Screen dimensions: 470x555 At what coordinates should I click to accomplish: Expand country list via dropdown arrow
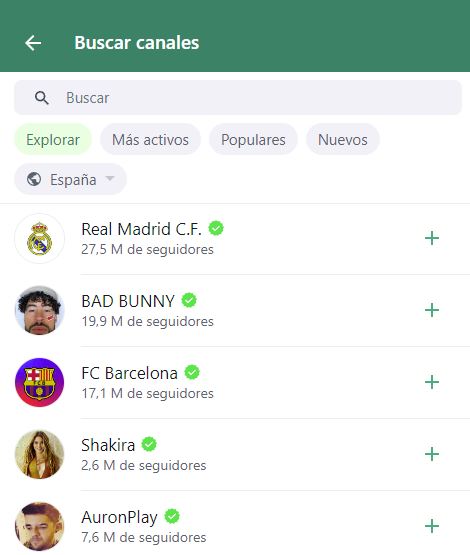[110, 178]
